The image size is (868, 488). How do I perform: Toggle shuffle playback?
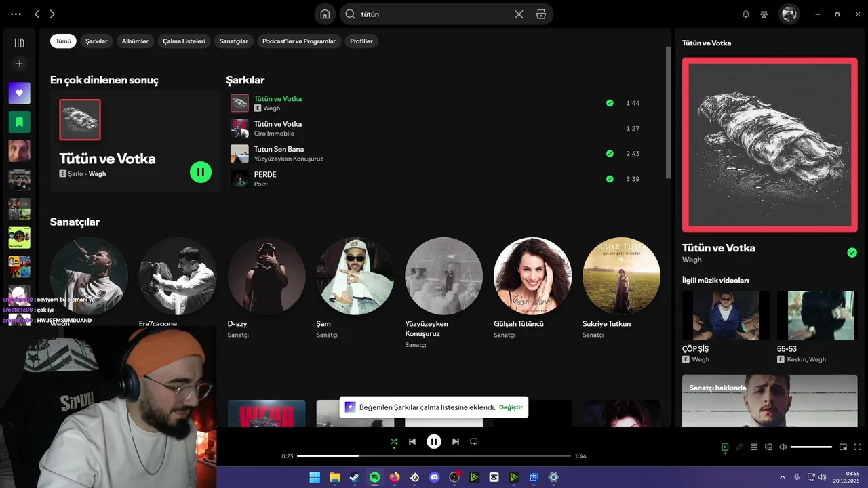point(394,441)
